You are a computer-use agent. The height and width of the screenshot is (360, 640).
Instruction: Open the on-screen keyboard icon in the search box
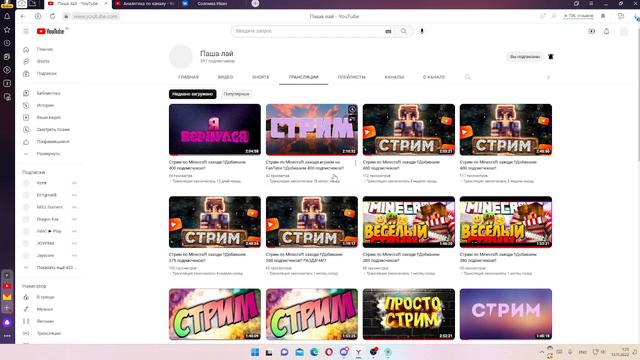(x=388, y=31)
